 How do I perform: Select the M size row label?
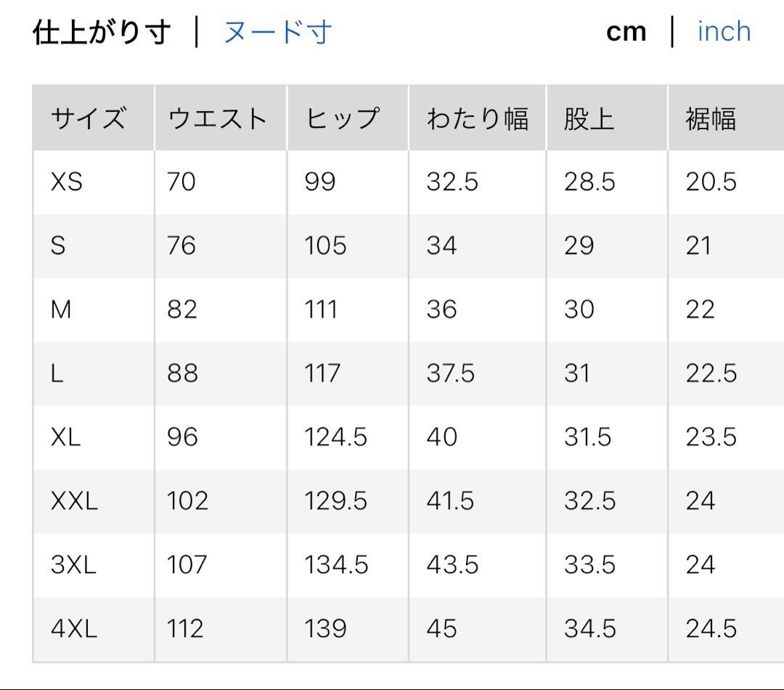coord(61,309)
